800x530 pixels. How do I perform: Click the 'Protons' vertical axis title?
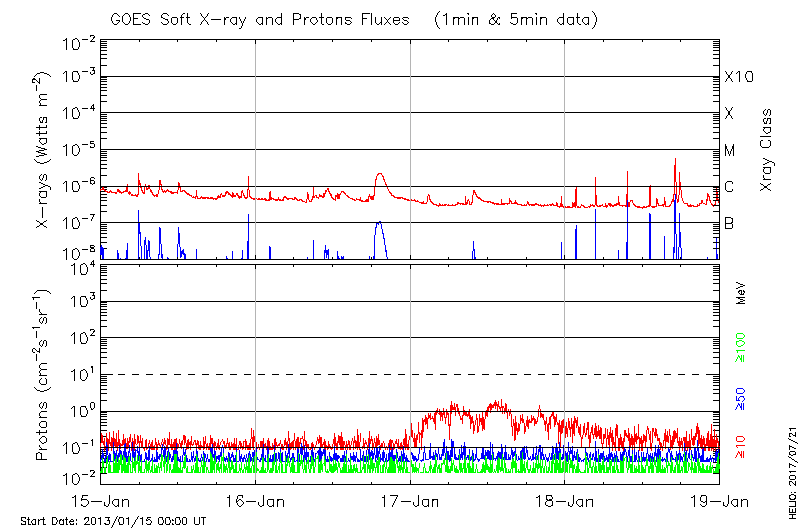coord(45,375)
